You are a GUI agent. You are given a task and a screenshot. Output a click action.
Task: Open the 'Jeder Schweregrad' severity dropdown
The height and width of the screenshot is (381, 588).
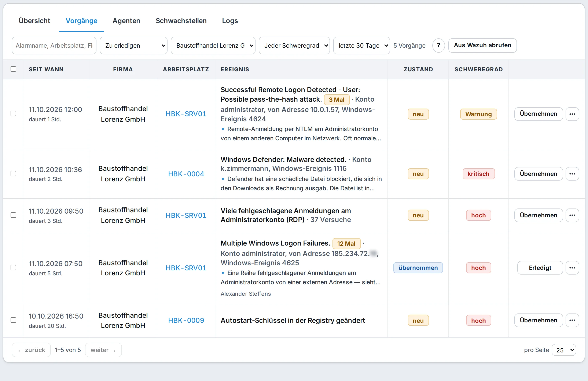294,46
